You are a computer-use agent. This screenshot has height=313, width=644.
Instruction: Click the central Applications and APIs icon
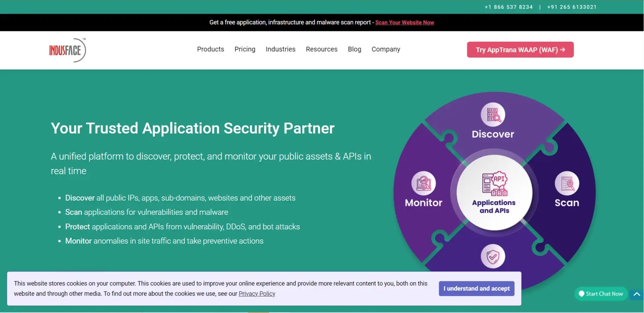[x=495, y=184]
